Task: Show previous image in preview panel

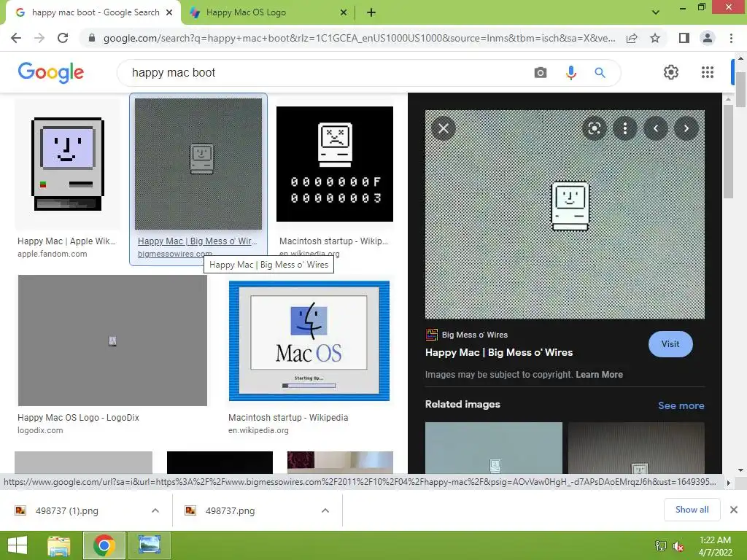Action: pyautogui.click(x=656, y=128)
